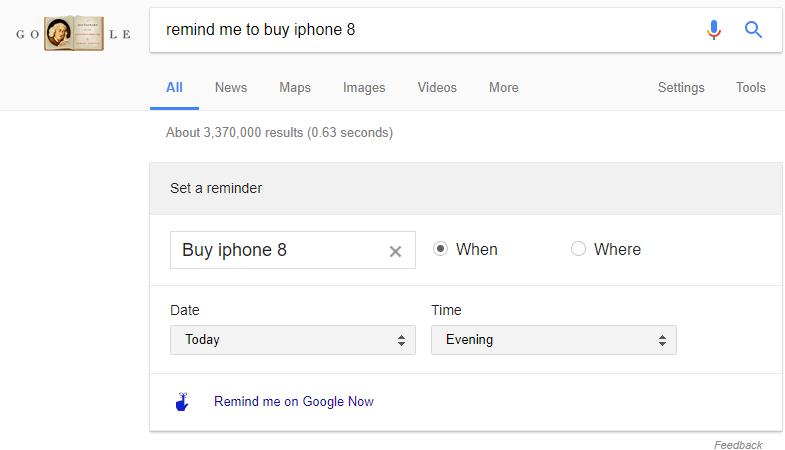Image resolution: width=785 pixels, height=450 pixels.
Task: Open the Google Doodle logo
Action: point(74,34)
